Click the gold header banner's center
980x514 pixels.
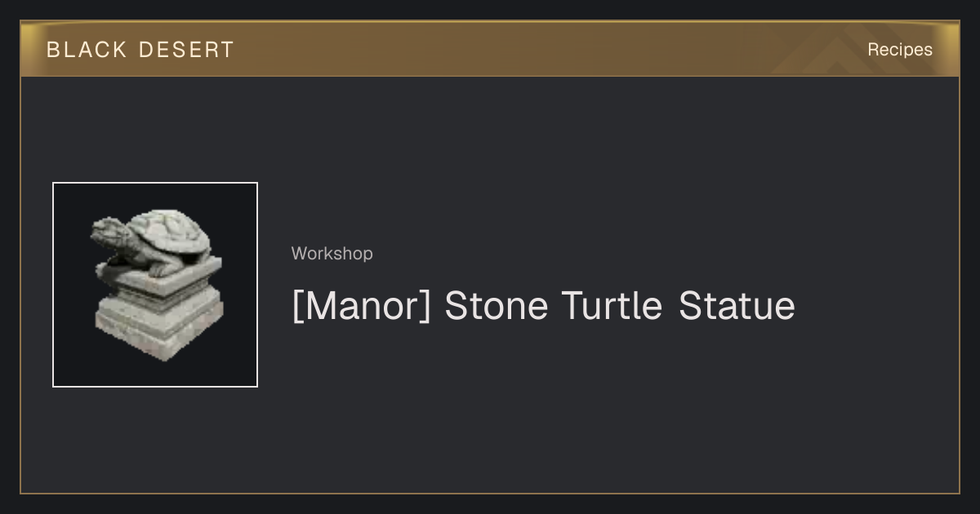490,49
